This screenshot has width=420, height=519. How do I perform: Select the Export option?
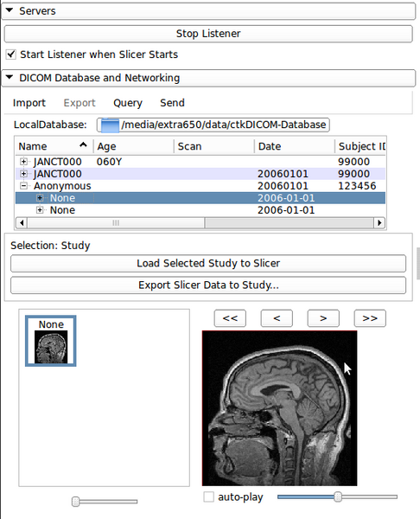pos(80,103)
